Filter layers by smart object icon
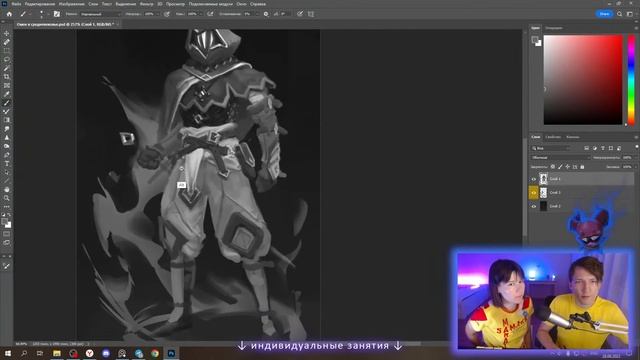 pyautogui.click(x=619, y=148)
